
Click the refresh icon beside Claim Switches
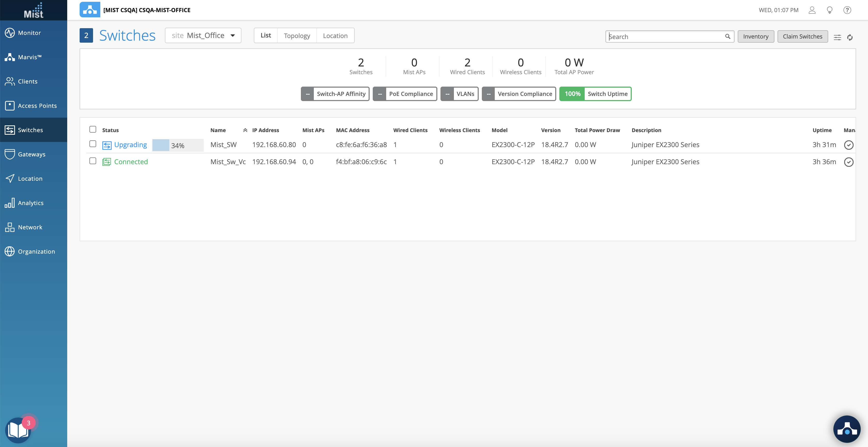850,37
